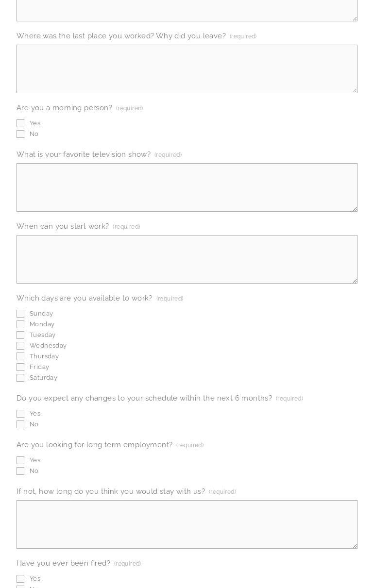Enable the Saturday availability checkbox
Screen dimensions: 374x588
point(20,378)
